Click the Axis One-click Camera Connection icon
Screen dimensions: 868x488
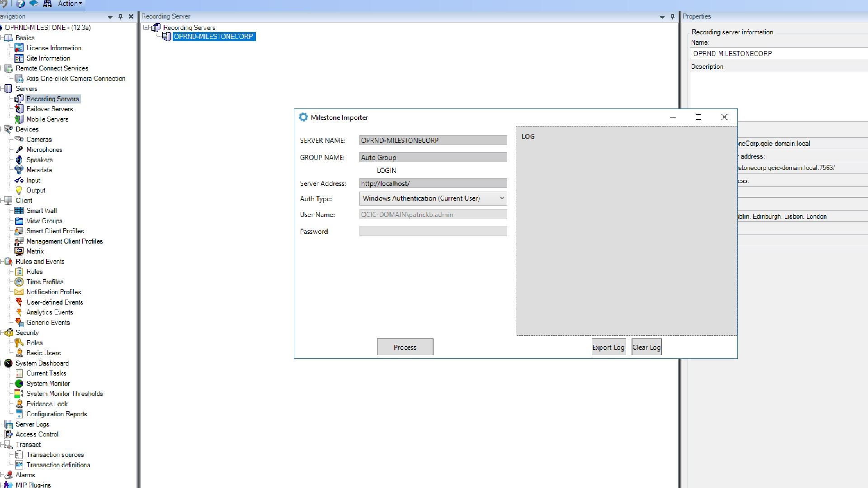(19, 79)
